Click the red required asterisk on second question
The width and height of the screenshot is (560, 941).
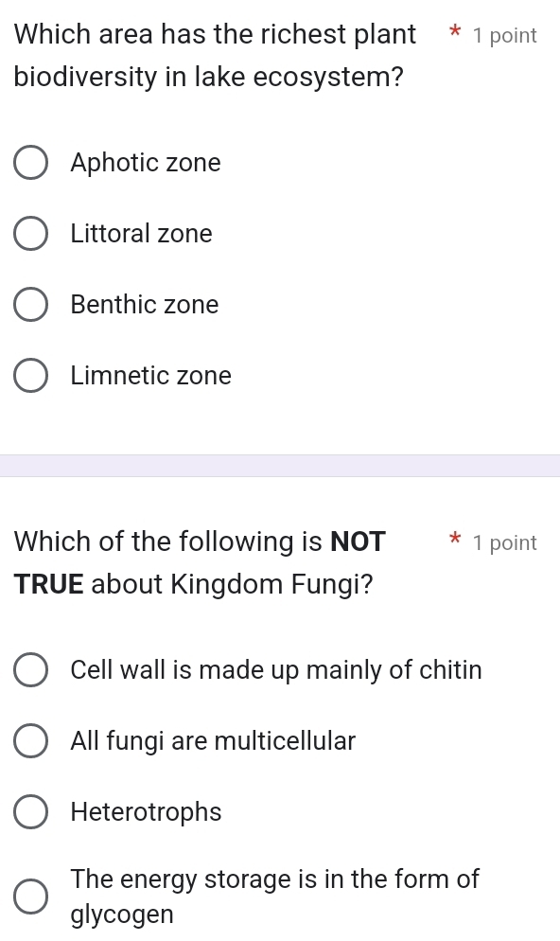pyautogui.click(x=455, y=541)
